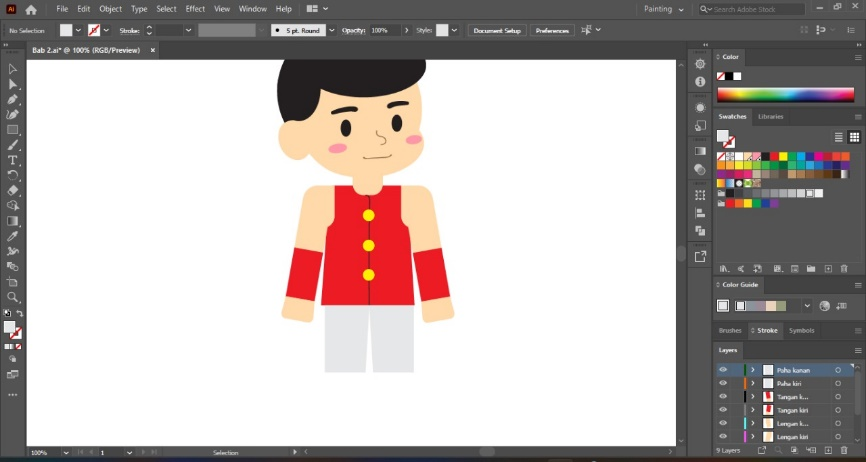Viewport: 866px width, 462px height.
Task: Open the File menu
Action: 62,9
